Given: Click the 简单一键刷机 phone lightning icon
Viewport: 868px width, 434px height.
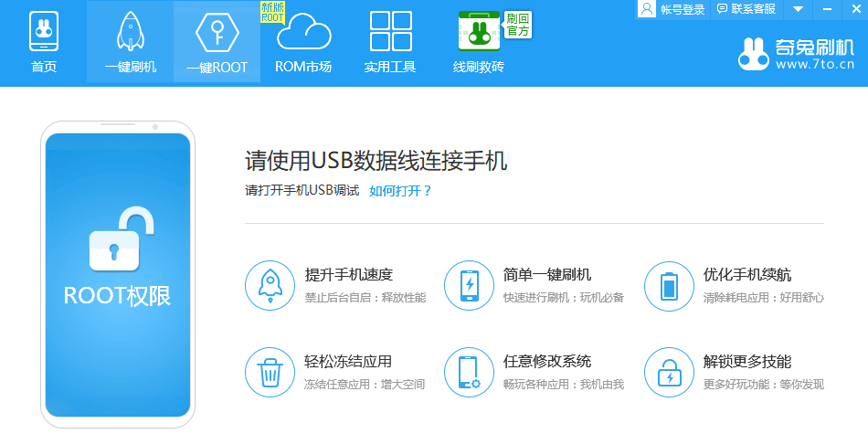Looking at the screenshot, I should point(469,285).
